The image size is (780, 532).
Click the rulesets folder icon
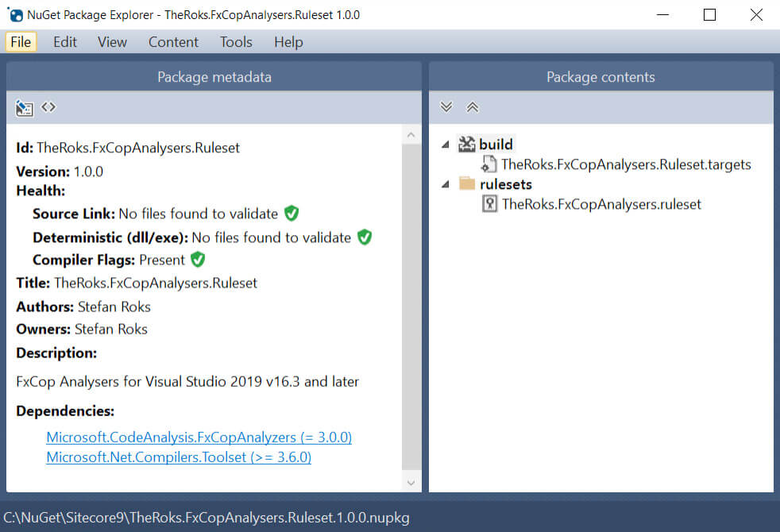pyautogui.click(x=466, y=183)
